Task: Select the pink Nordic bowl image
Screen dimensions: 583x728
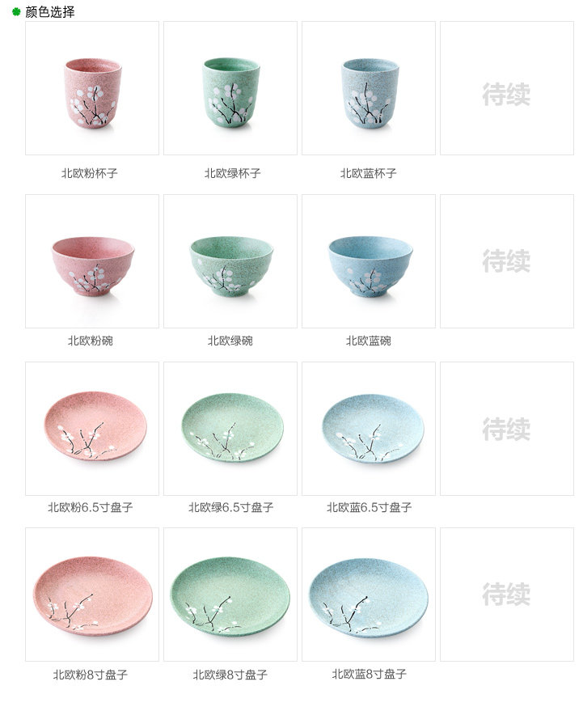Action: point(92,261)
